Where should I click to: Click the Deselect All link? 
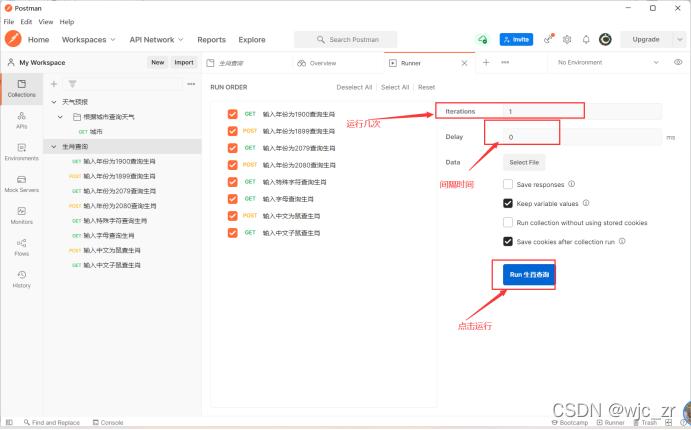(354, 87)
